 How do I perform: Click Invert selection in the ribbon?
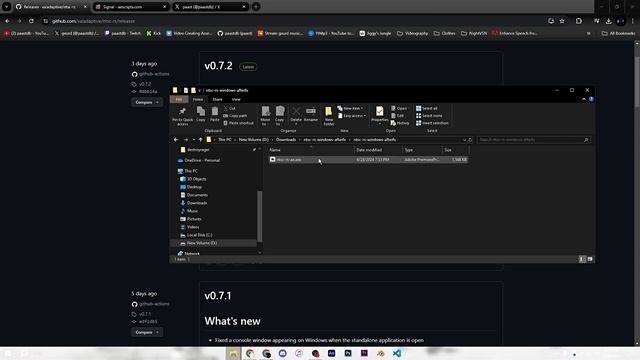point(432,123)
